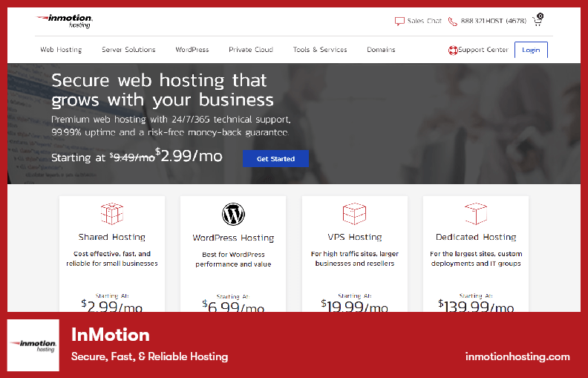Open the Shared Hosting card title
This screenshot has height=378, width=588.
pyautogui.click(x=112, y=237)
